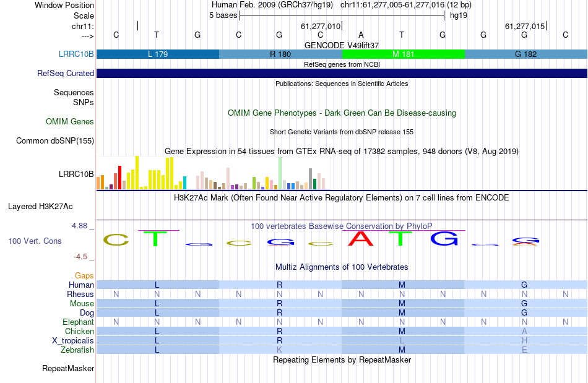Click the Dog species label
588x383 pixels.
pos(87,312)
